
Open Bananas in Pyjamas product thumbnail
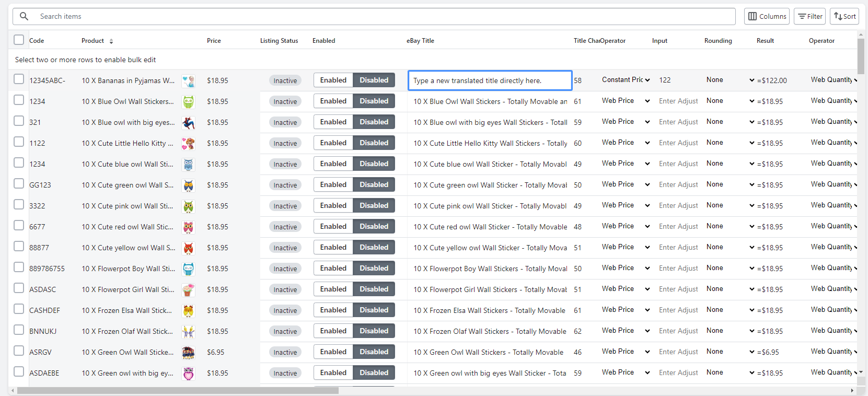tap(188, 81)
